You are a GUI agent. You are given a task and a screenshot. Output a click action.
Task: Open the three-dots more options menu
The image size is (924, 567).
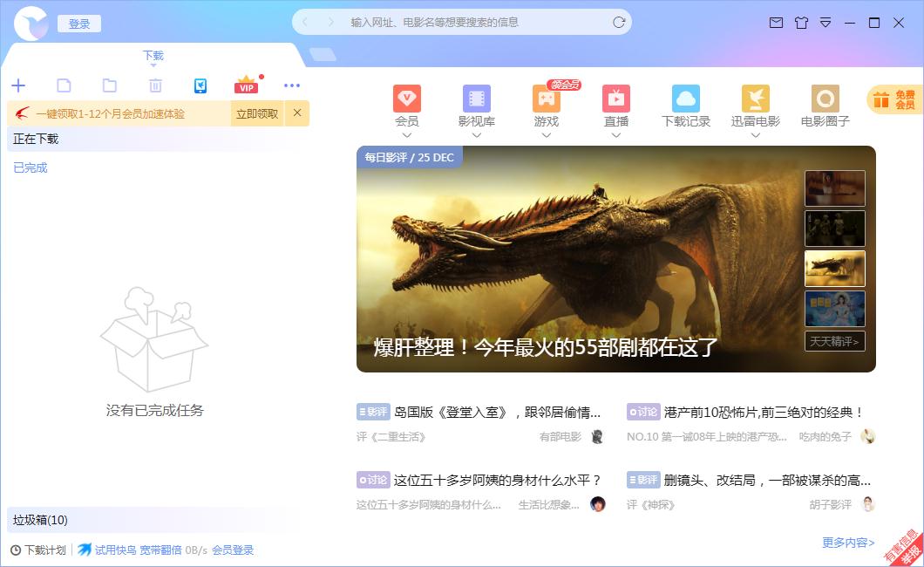point(292,85)
